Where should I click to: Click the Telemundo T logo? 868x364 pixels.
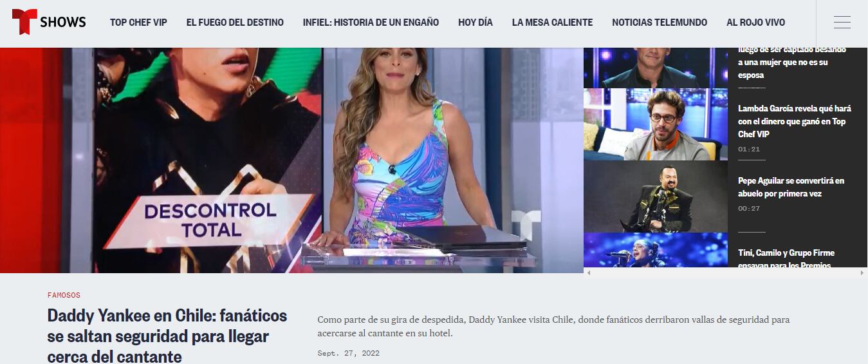(24, 22)
